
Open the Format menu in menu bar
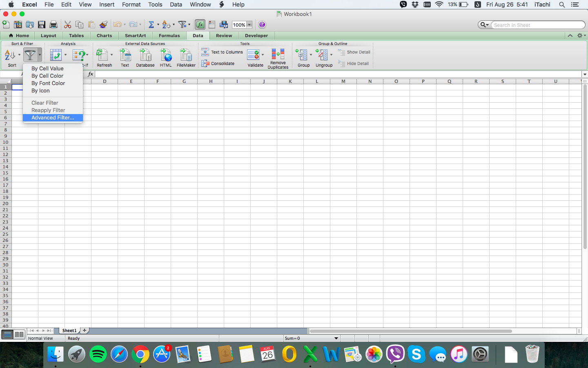[x=131, y=4]
